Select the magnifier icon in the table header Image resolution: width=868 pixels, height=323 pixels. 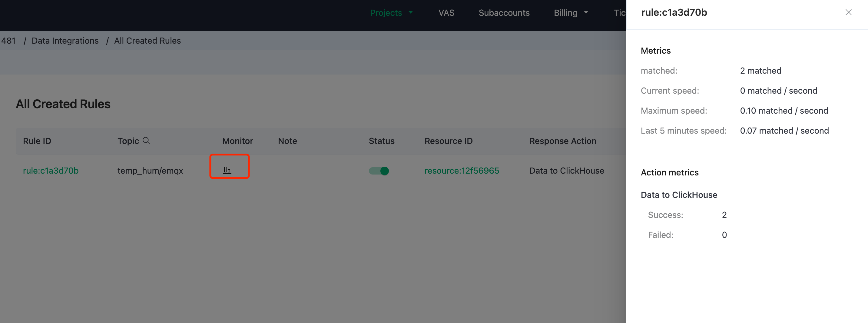pyautogui.click(x=146, y=141)
